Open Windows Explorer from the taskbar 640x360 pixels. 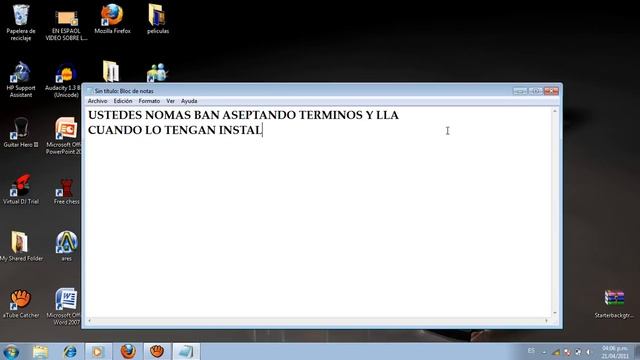[40, 351]
